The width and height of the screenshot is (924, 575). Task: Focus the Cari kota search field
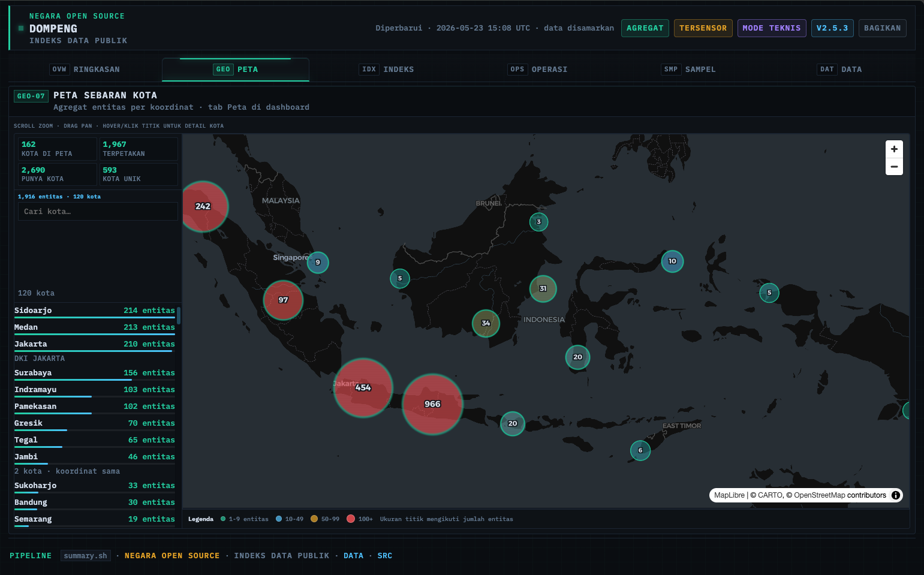(x=98, y=212)
